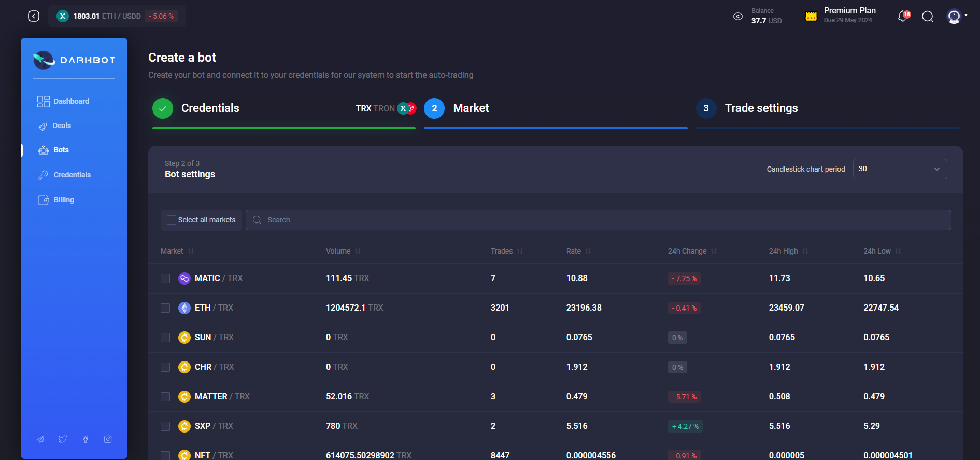Sort by the Rate column
The image size is (980, 460).
[579, 251]
